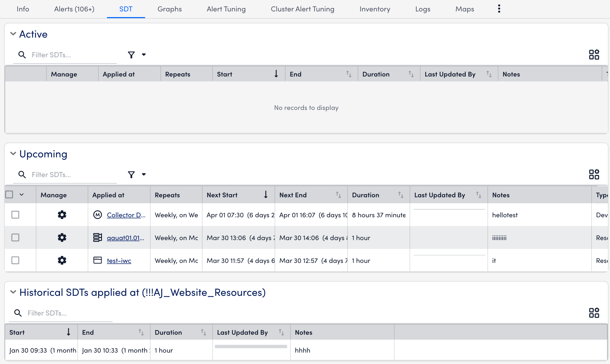This screenshot has height=364, width=610.
Task: Open the filter dropdown arrow in Upcoming
Action: [x=144, y=174]
